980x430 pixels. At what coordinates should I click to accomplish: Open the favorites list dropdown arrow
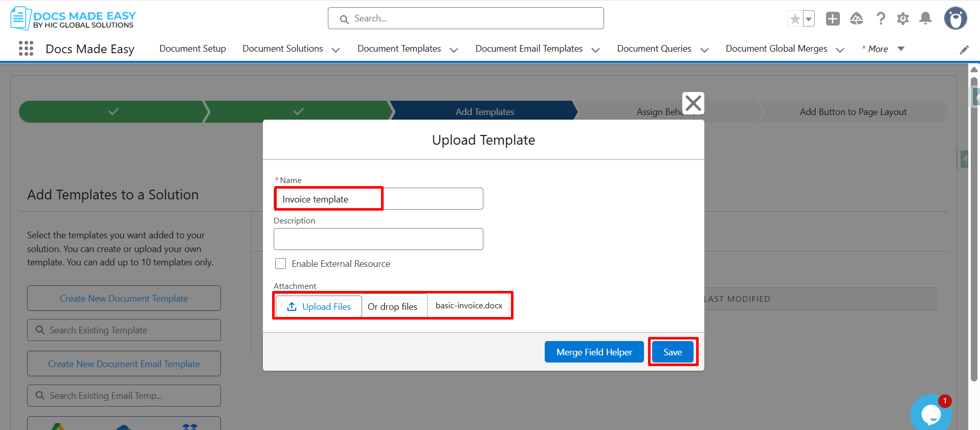[809, 19]
